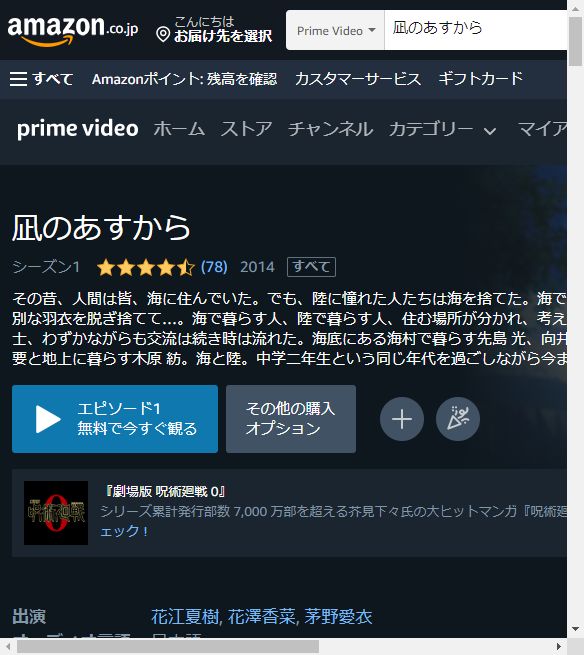584x655 pixels.
Task: Open the (78) reviews link
Action: 214,267
